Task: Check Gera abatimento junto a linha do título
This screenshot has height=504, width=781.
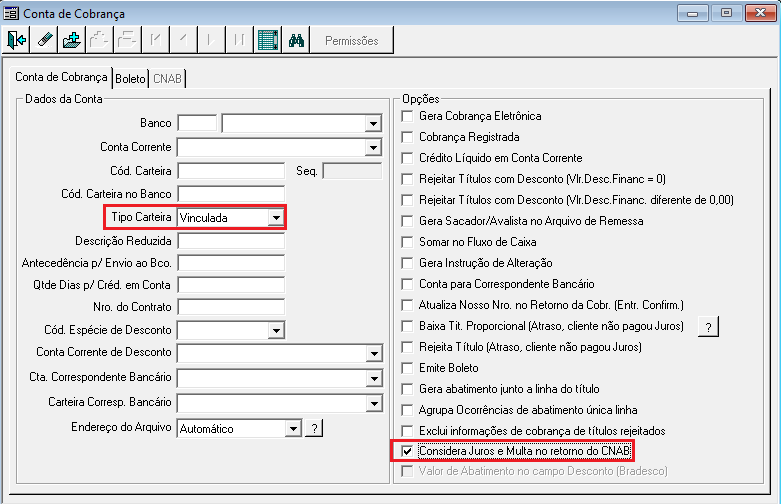Action: coord(407,389)
